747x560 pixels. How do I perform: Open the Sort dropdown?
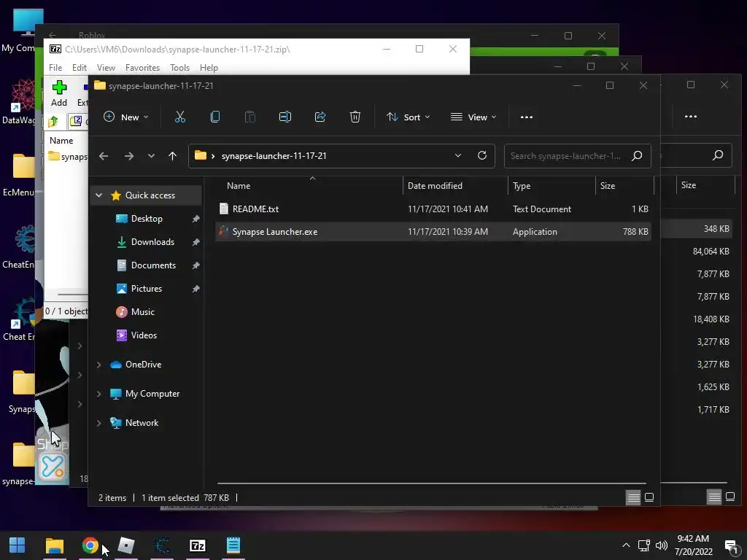click(x=409, y=117)
